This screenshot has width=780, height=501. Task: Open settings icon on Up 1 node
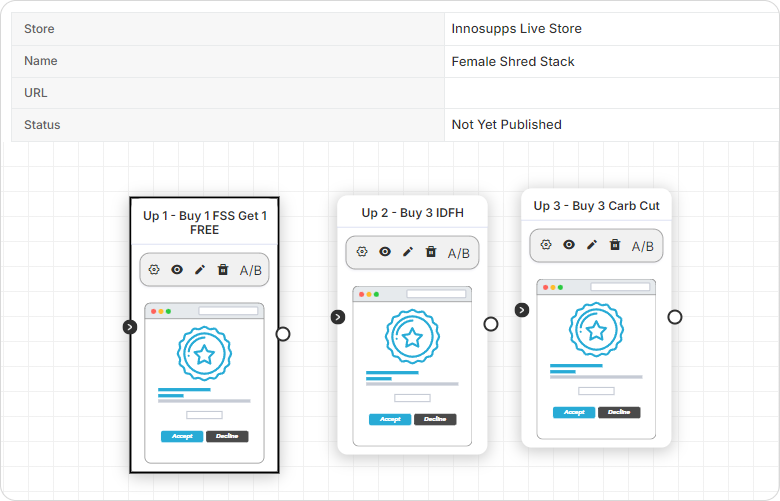coord(154,269)
